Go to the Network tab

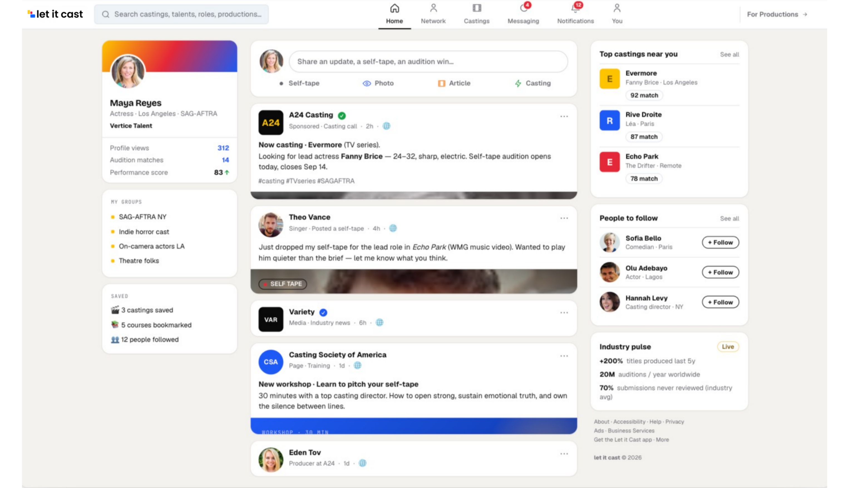[433, 14]
